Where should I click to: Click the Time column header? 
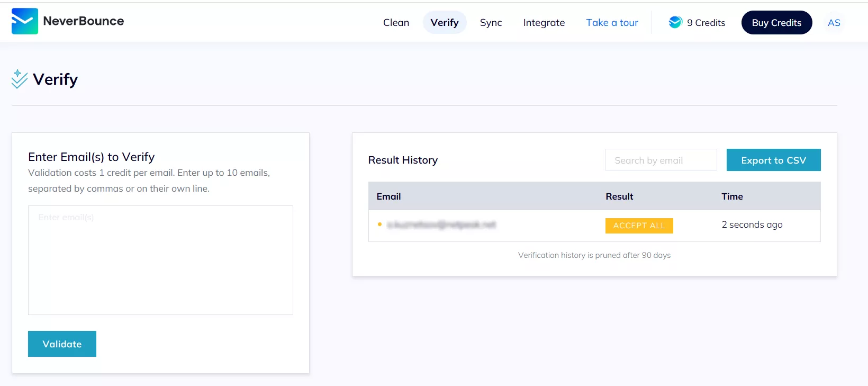tap(732, 196)
